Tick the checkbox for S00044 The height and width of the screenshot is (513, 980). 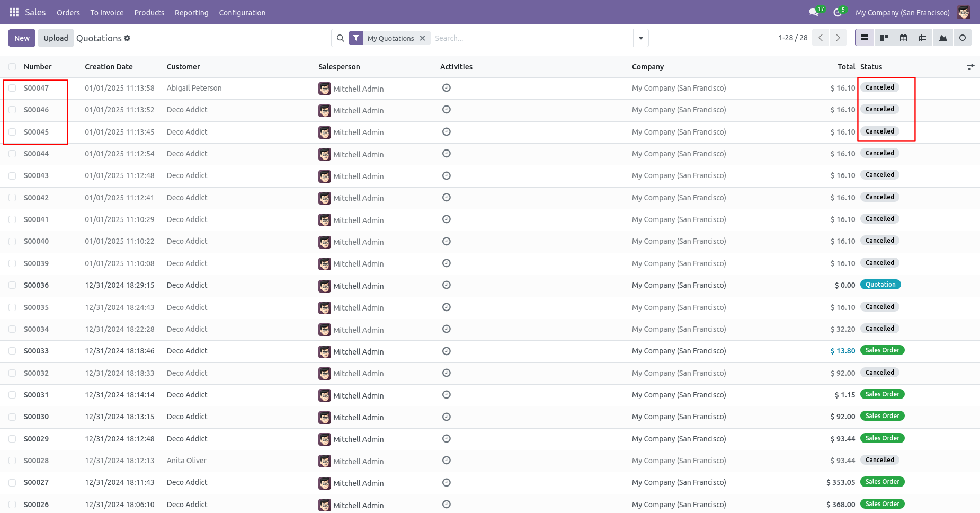(x=12, y=154)
